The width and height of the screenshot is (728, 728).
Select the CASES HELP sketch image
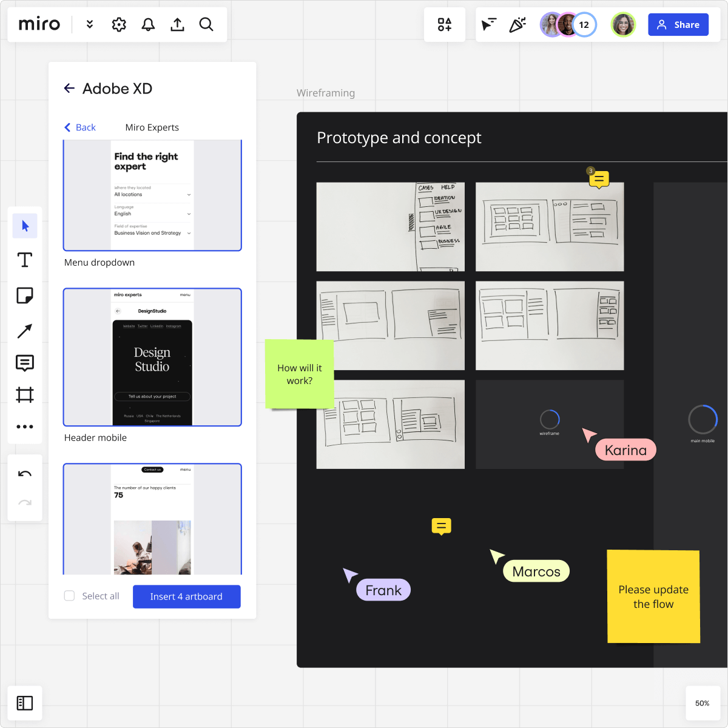[x=391, y=227]
